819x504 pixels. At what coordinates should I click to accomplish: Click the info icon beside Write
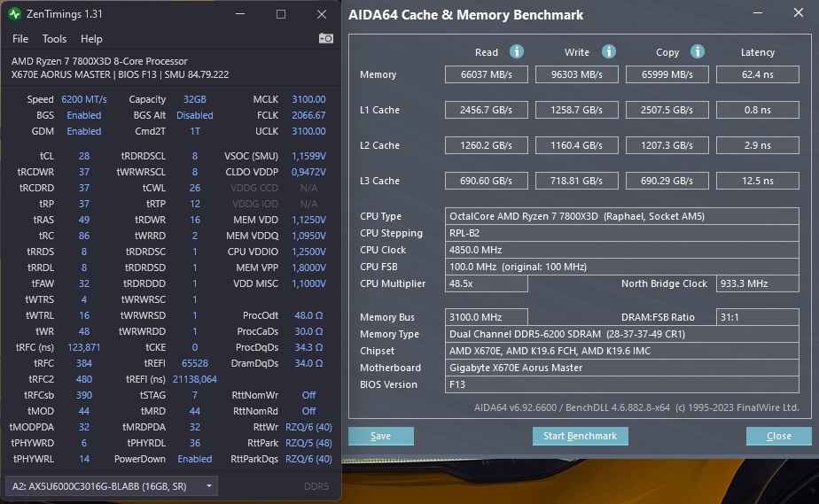[x=609, y=51]
